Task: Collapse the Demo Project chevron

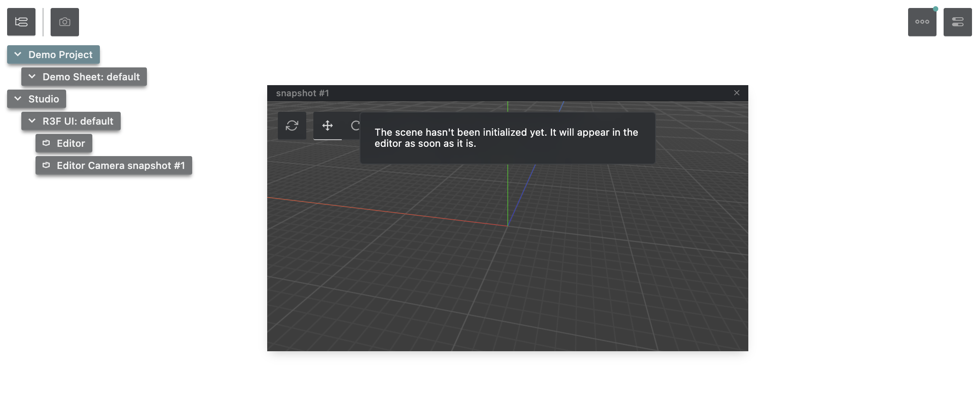Action: (x=18, y=55)
